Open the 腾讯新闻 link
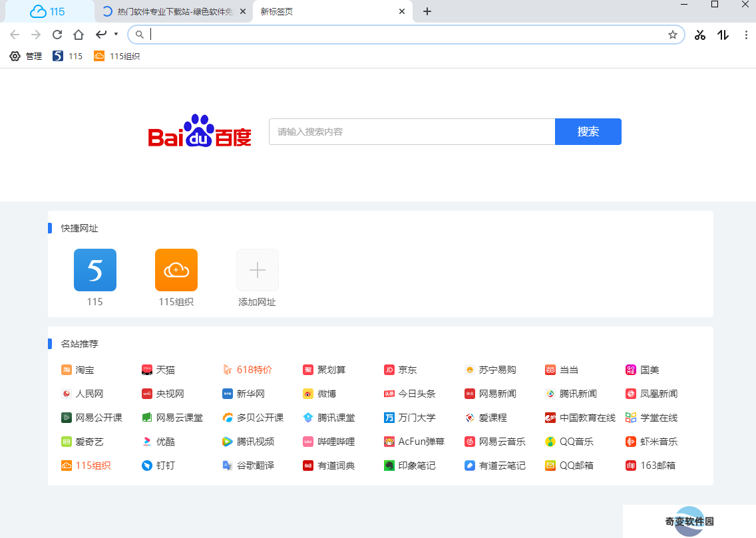 (x=571, y=394)
